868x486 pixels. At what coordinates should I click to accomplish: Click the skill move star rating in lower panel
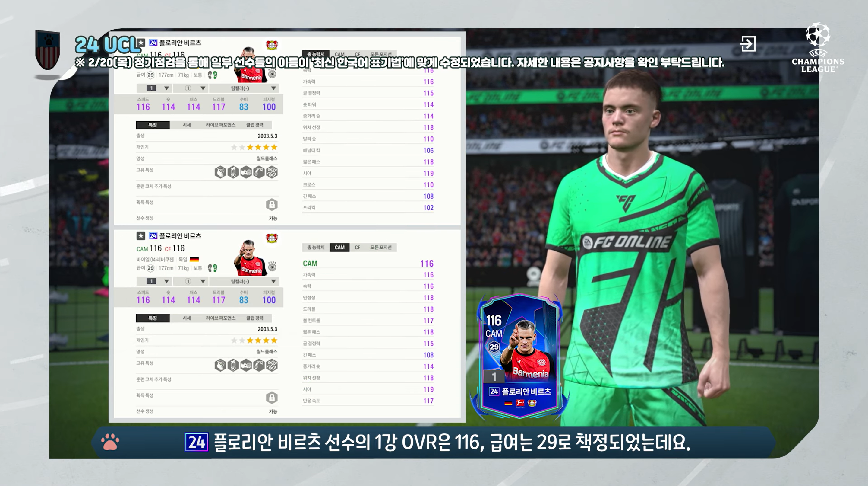[x=254, y=340]
